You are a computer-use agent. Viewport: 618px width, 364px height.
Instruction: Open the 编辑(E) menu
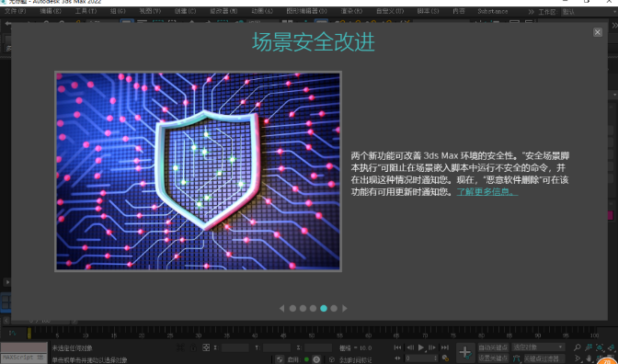[51, 11]
